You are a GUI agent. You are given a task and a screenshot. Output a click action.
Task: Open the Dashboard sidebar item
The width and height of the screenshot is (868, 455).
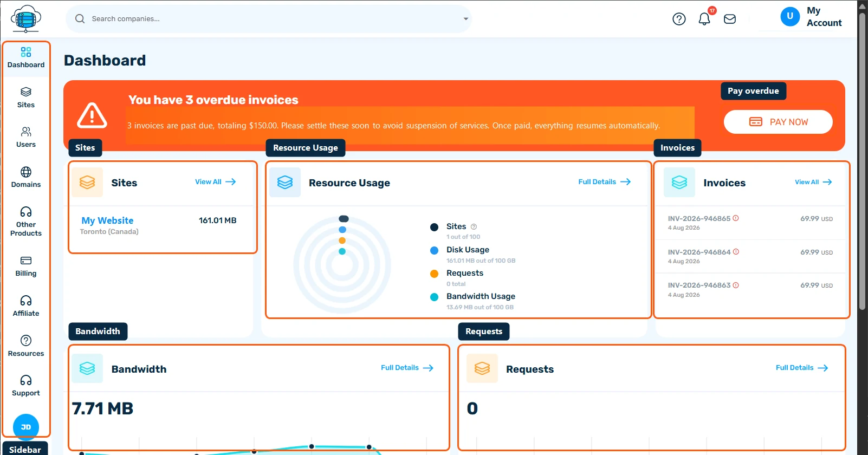(x=26, y=58)
